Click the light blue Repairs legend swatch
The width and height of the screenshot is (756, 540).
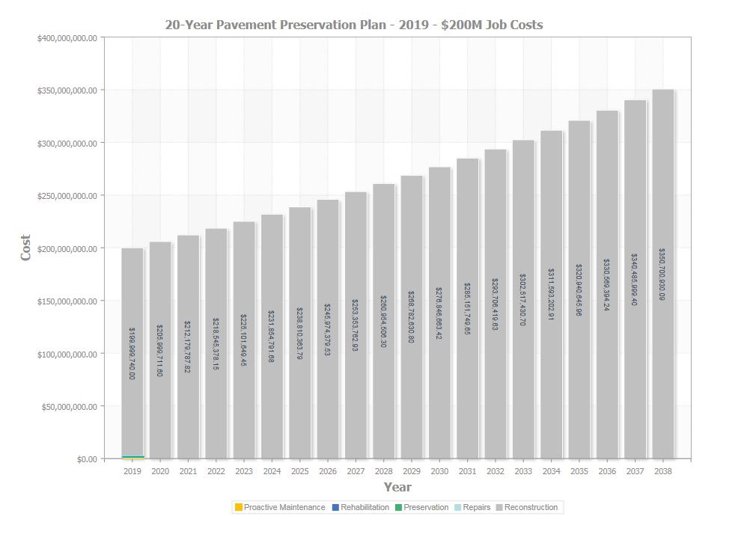(458, 507)
